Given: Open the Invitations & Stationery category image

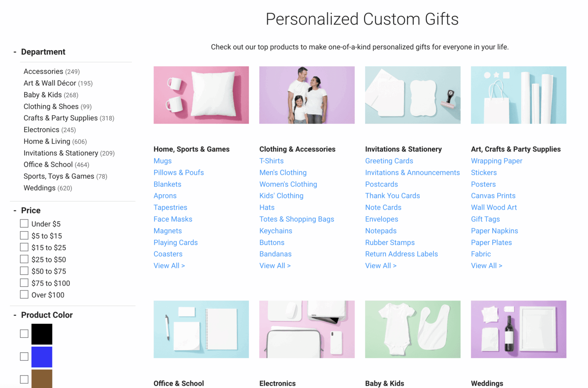Looking at the screenshot, I should coord(413,95).
